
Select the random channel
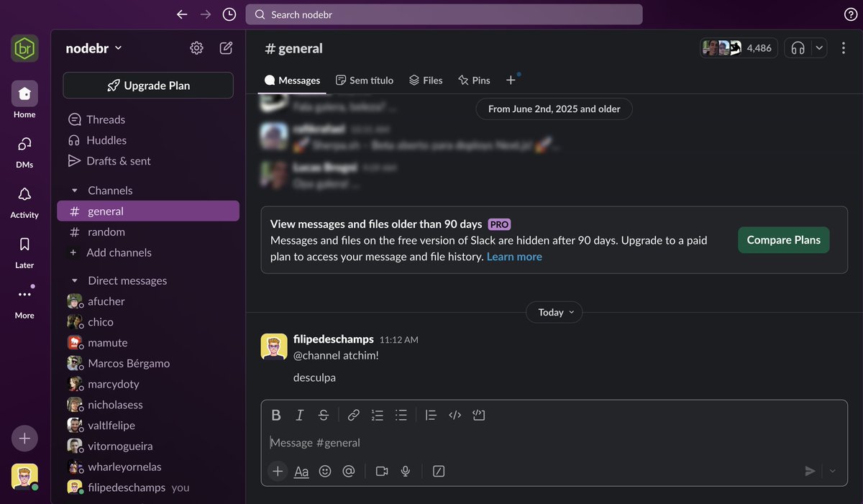148,232
